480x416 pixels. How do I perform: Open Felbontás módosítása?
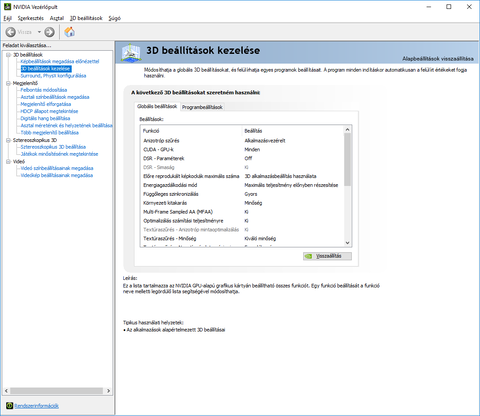(44, 90)
